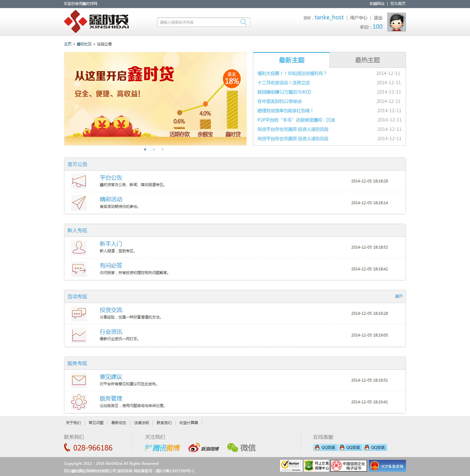470x476 pixels.
Task: Expand the 互动专区 section with 展开
Action: 399,296
